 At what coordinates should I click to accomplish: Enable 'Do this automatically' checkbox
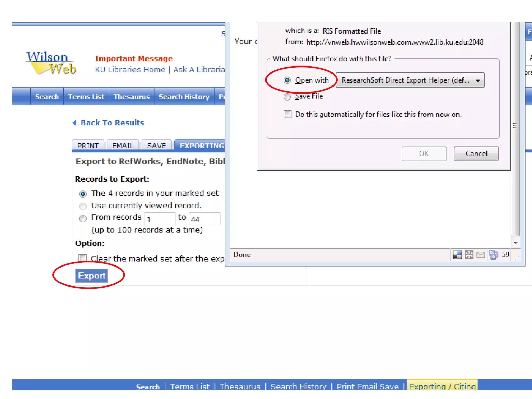pos(288,114)
